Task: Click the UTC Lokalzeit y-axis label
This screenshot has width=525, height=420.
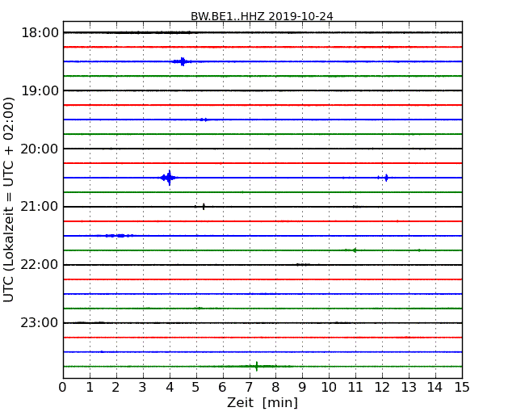Action: [x=9, y=199]
